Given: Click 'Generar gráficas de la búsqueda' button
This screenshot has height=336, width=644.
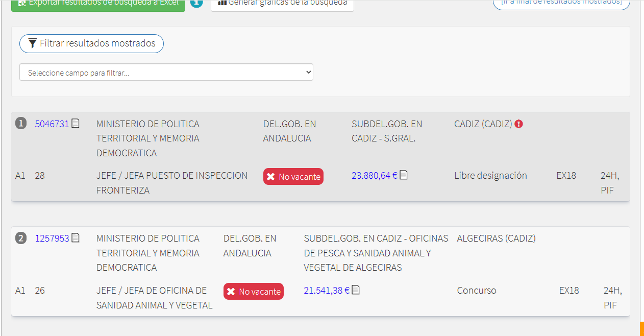Looking at the screenshot, I should click(282, 4).
